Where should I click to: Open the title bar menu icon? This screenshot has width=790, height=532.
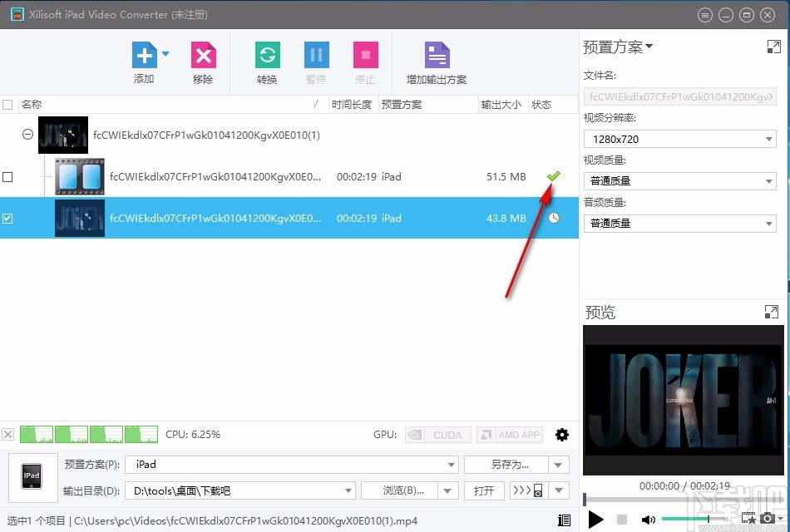pos(704,15)
